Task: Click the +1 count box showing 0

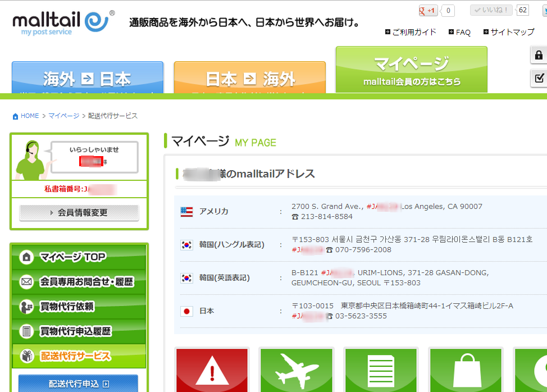Action: tap(448, 11)
